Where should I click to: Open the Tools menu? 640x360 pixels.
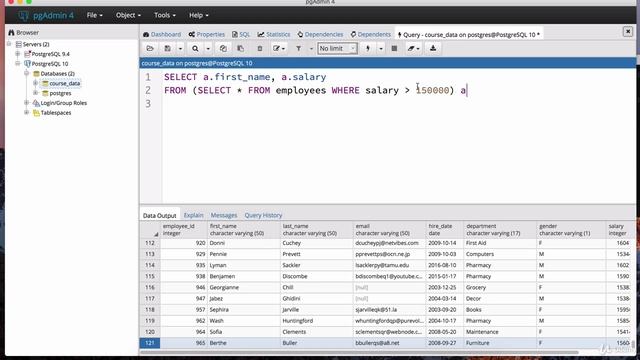point(165,15)
